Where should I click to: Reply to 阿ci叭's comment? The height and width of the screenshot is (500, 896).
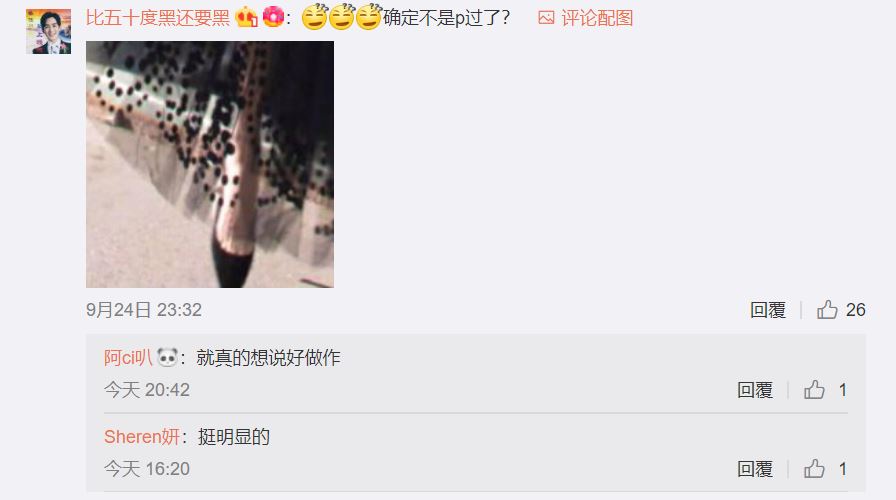pos(755,390)
